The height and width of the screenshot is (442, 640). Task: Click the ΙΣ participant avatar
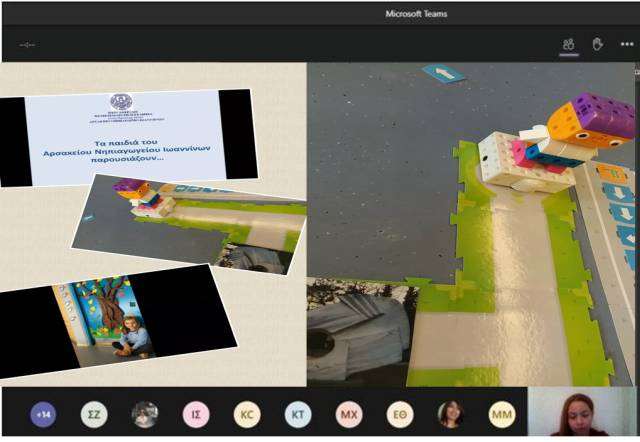(x=196, y=414)
